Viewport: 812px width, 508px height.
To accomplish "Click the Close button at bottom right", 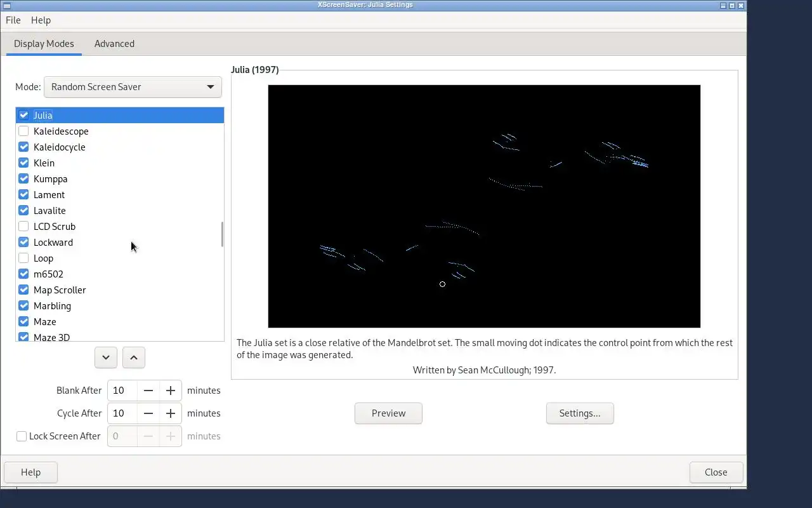I will (716, 472).
